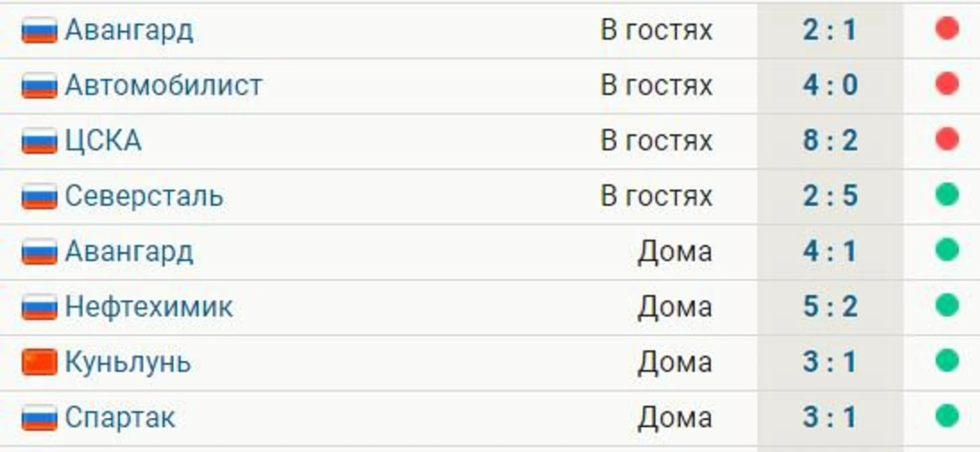Screen dimensions: 980x452
Task: Open the Северсталь team page
Action: coord(144,196)
